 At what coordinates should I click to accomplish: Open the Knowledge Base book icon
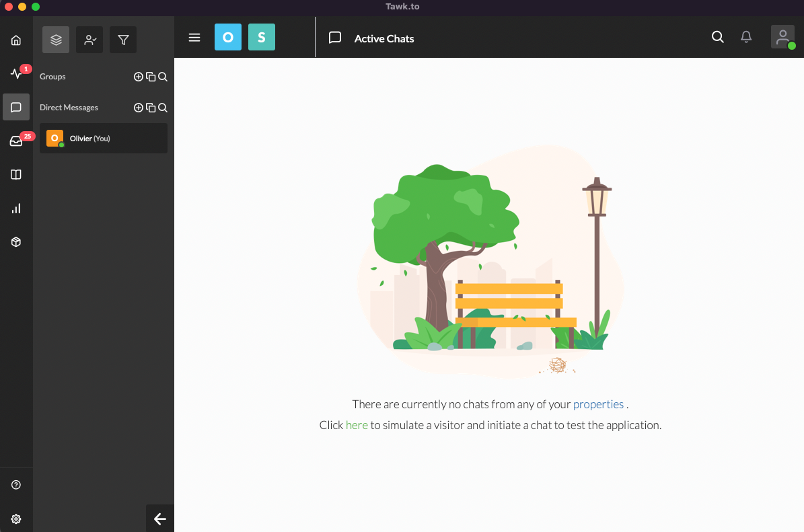tap(16, 175)
